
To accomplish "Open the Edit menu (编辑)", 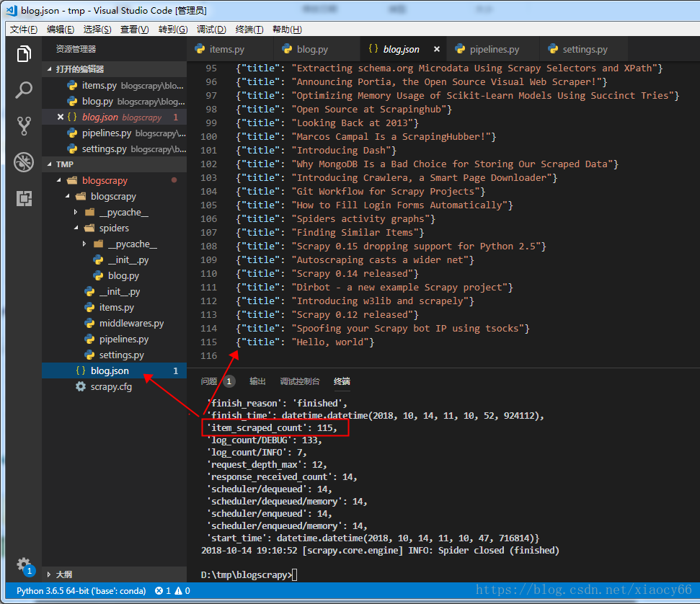I will point(61,30).
